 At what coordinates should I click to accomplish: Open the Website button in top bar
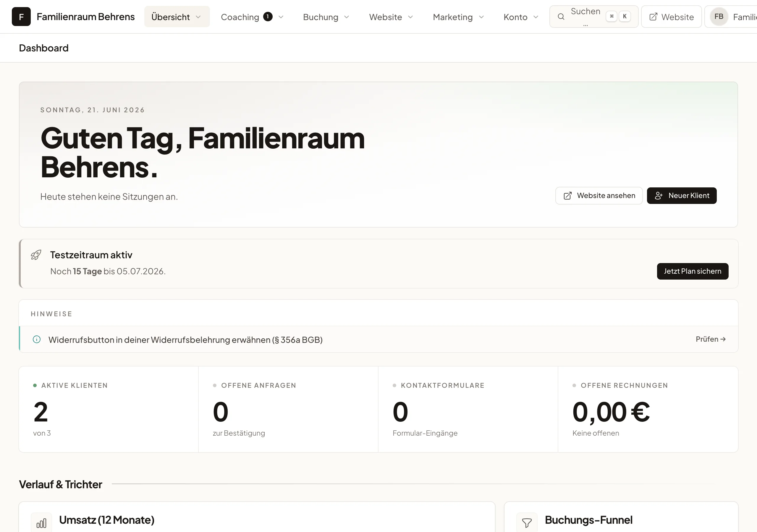tap(671, 17)
